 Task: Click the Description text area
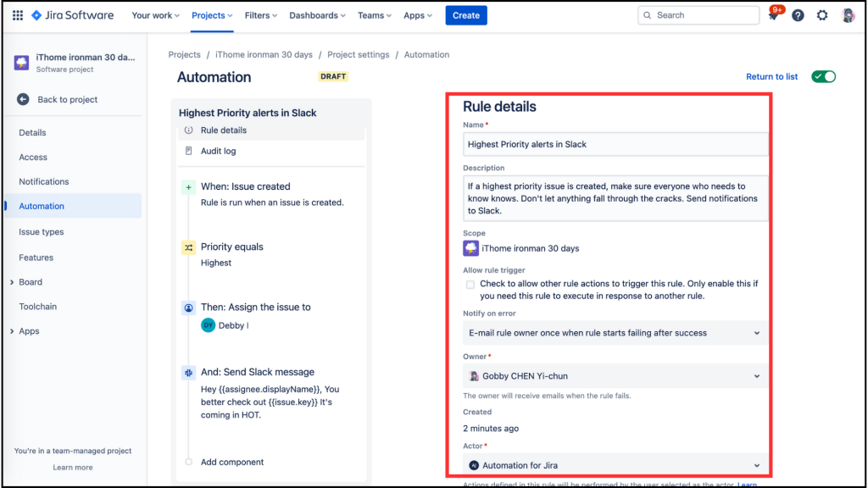tap(615, 198)
